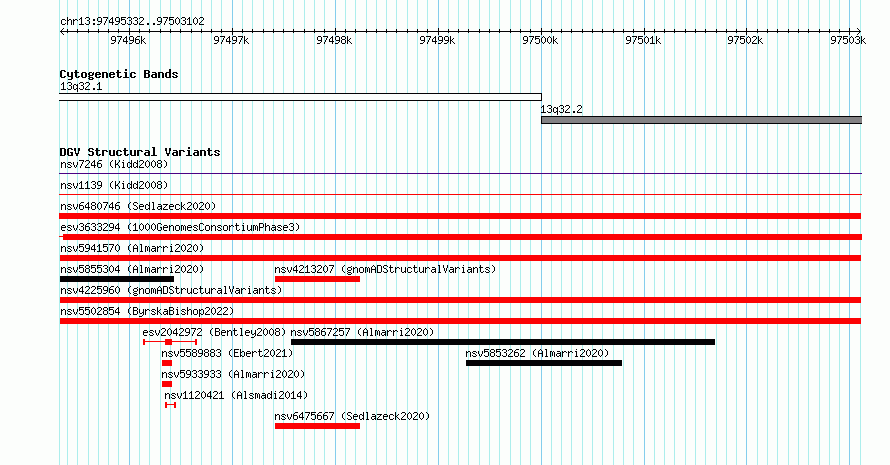This screenshot has height=465, width=890.
Task: Click the 97497k ruler label
Action: point(231,40)
